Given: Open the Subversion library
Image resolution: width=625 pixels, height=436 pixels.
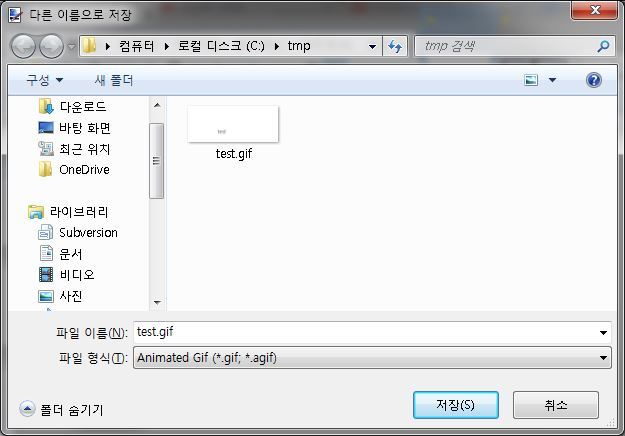Looking at the screenshot, I should 88,233.
